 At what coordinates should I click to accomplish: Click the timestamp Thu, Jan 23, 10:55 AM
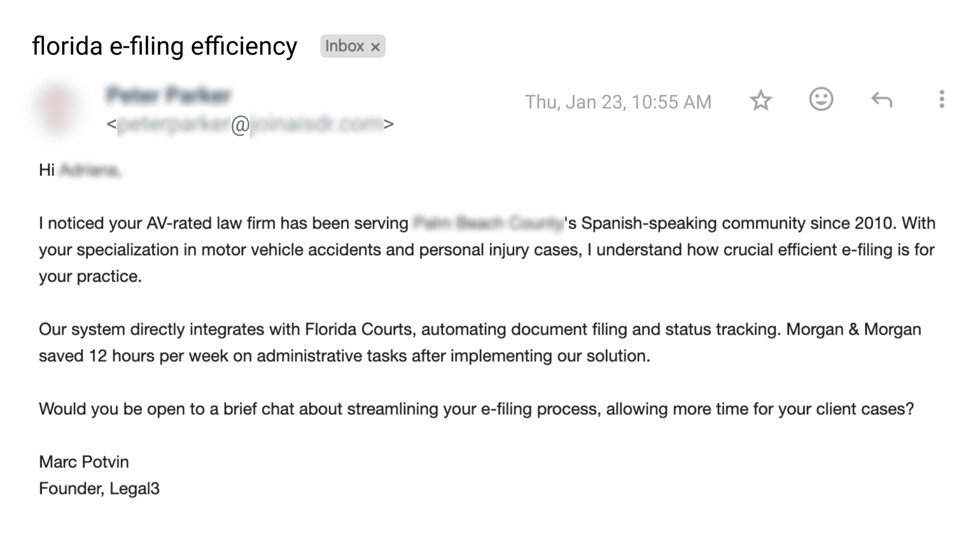(618, 102)
